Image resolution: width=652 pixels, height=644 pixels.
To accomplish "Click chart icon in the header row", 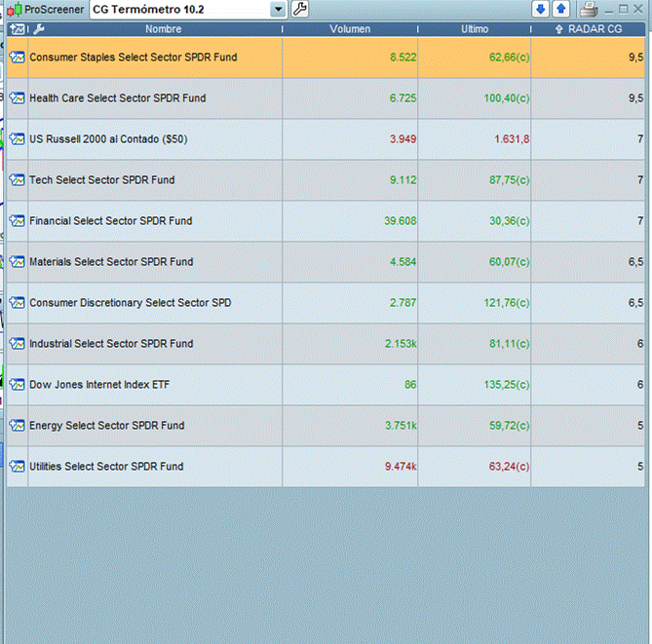I will pos(17,29).
